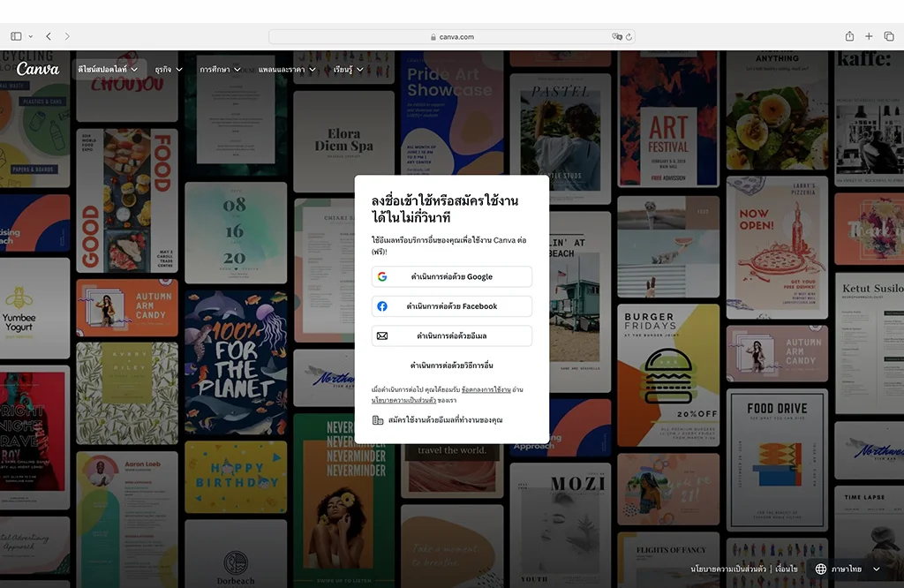Open the ข้อตกลงการใช้งาน link in the dialog
Image resolution: width=904 pixels, height=588 pixels.
click(x=486, y=389)
